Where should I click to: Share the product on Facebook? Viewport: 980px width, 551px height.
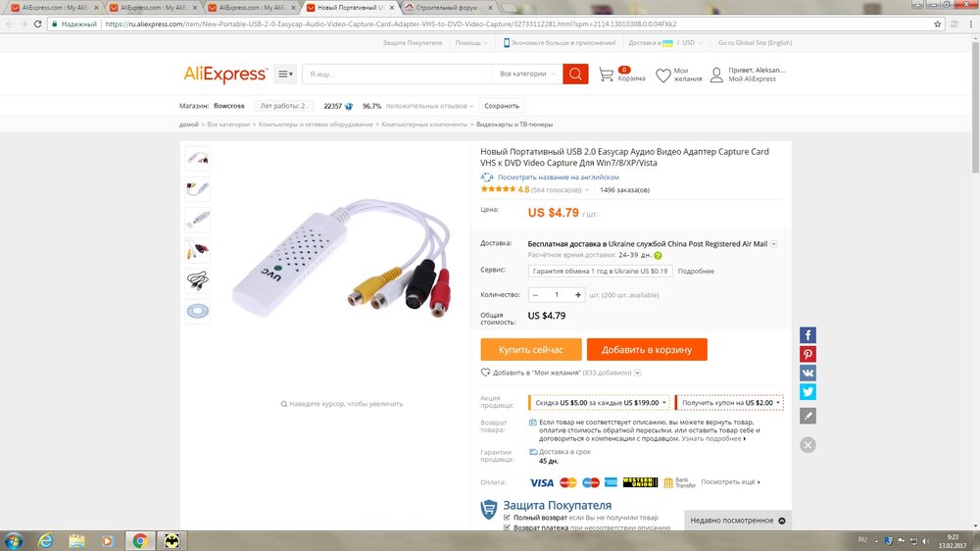808,335
